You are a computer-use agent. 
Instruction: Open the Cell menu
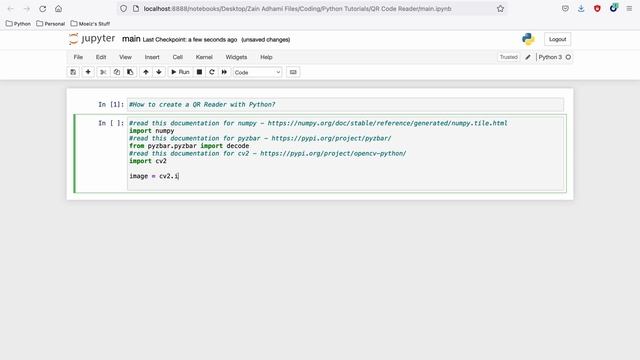pyautogui.click(x=178, y=57)
